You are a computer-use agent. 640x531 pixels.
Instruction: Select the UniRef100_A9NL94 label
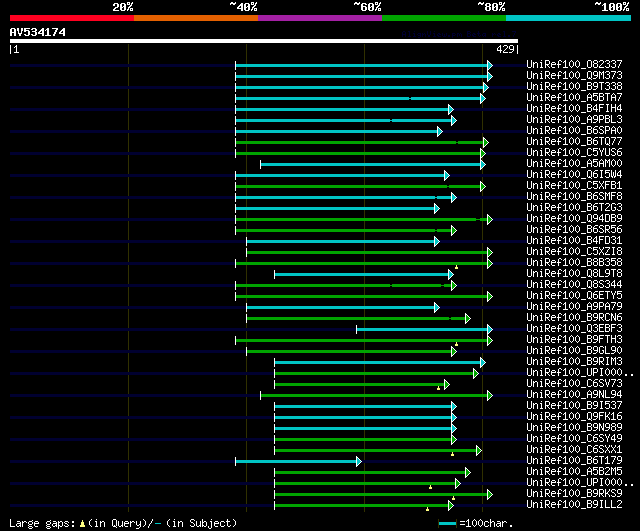(574, 395)
